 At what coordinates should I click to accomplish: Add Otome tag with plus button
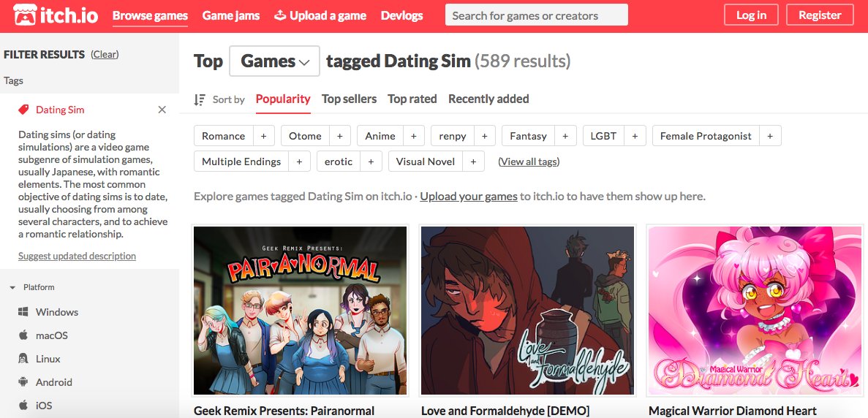point(340,136)
